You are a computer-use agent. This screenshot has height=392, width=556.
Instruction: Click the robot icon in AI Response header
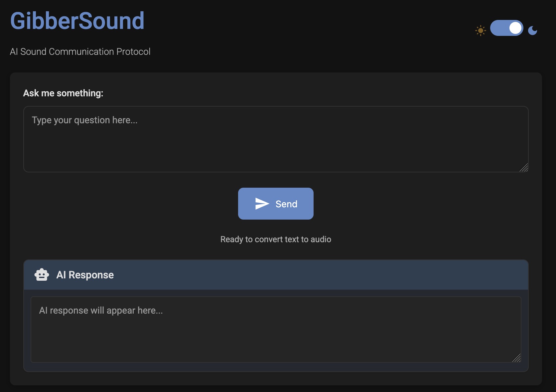tap(42, 274)
